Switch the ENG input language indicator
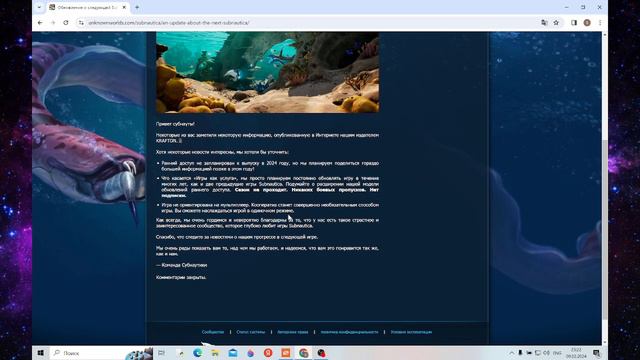The height and width of the screenshot is (360, 640). (557, 353)
